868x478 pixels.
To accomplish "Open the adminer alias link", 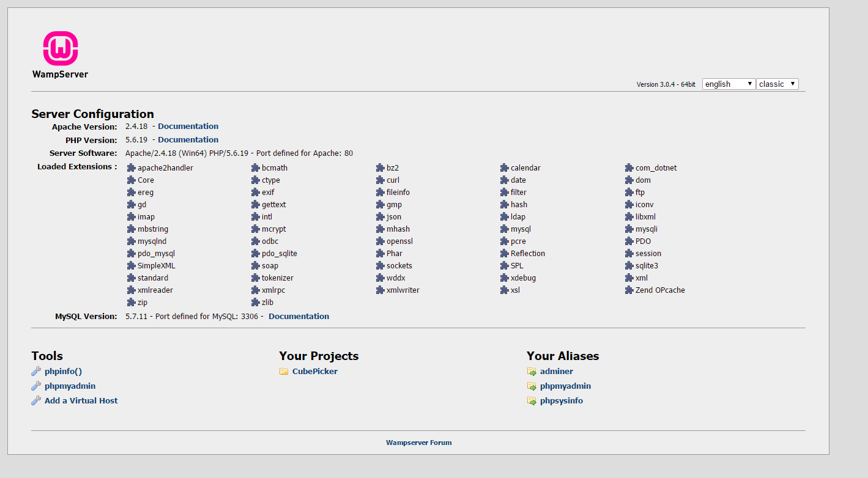I will pyautogui.click(x=557, y=371).
